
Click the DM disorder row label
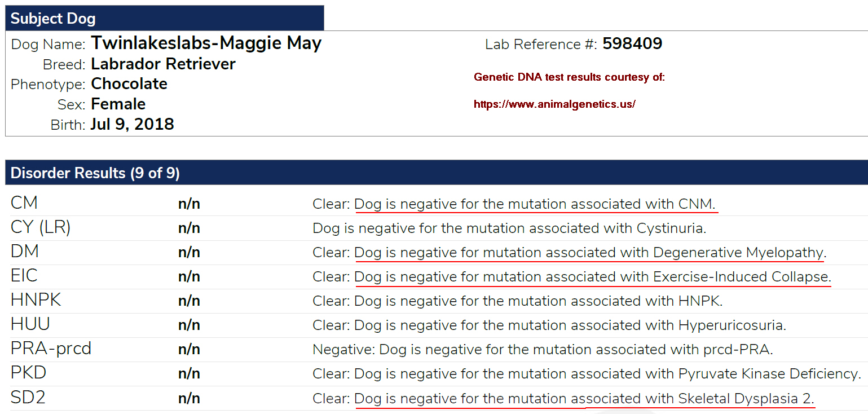[25, 252]
